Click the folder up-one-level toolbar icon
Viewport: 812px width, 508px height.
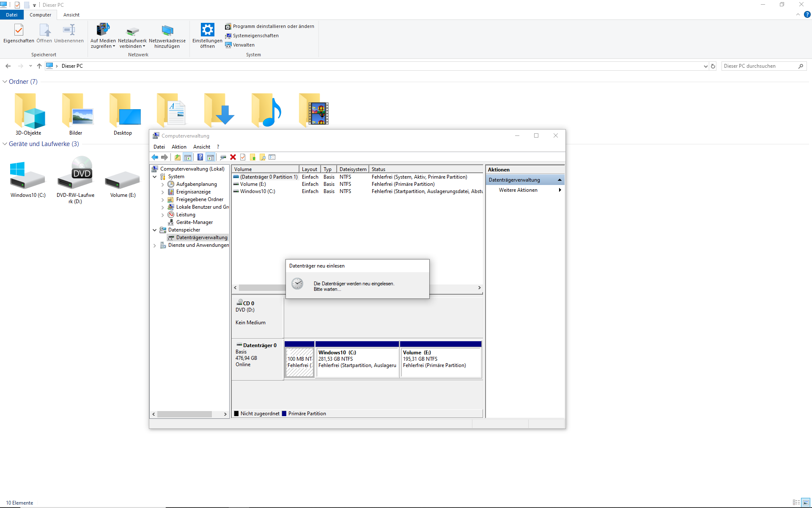(x=177, y=157)
